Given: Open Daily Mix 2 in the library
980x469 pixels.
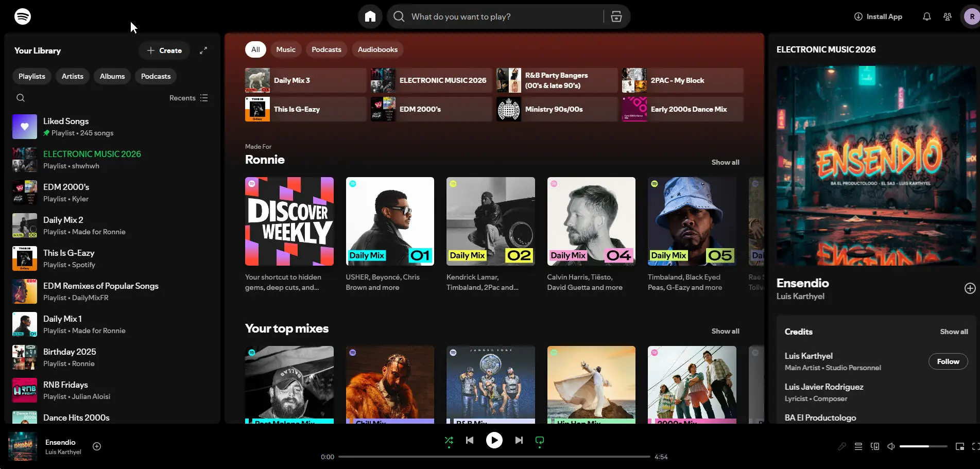Looking at the screenshot, I should pyautogui.click(x=112, y=225).
